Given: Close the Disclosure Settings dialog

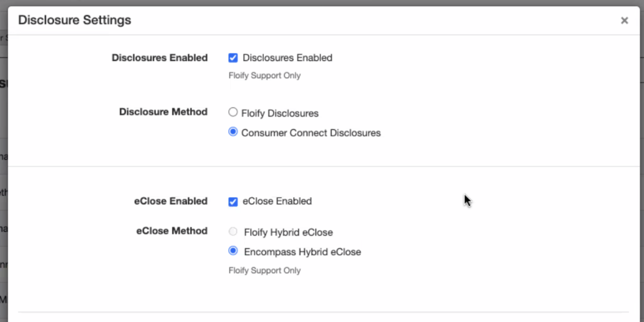Looking at the screenshot, I should tap(624, 21).
